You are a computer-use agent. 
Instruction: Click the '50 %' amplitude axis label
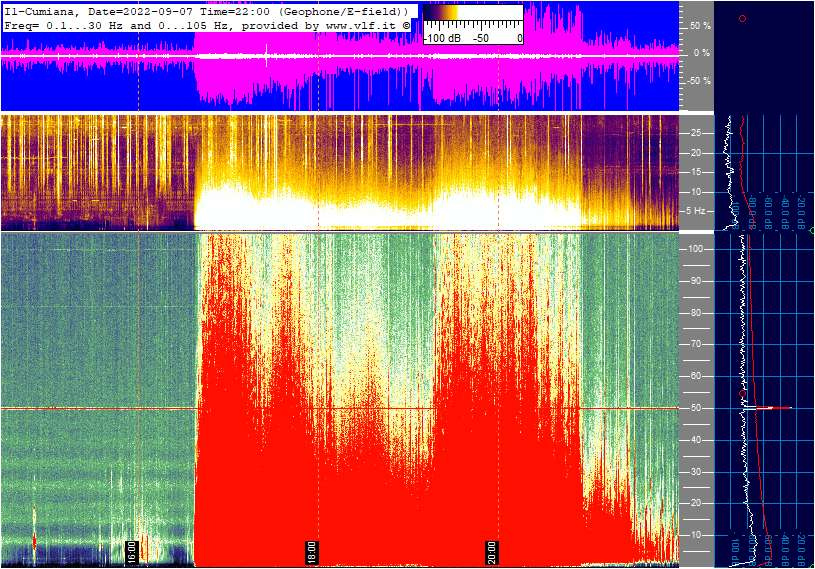click(700, 25)
